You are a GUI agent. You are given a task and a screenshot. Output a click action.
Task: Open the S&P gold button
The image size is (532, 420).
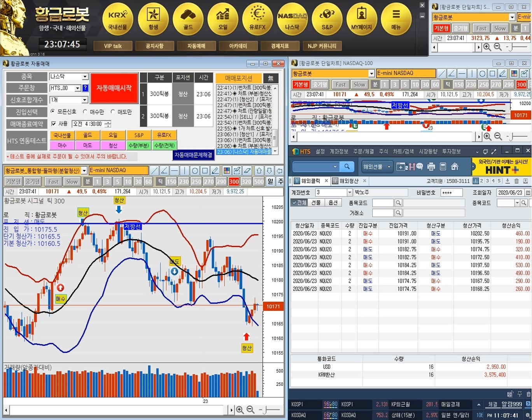(327, 19)
